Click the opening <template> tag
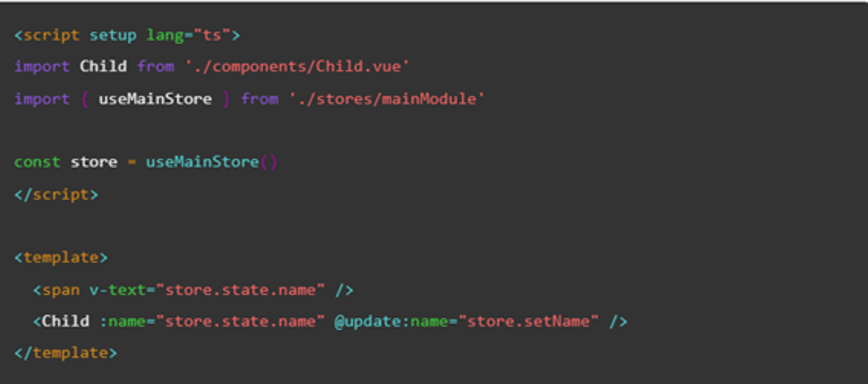This screenshot has width=868, height=384. tap(61, 257)
